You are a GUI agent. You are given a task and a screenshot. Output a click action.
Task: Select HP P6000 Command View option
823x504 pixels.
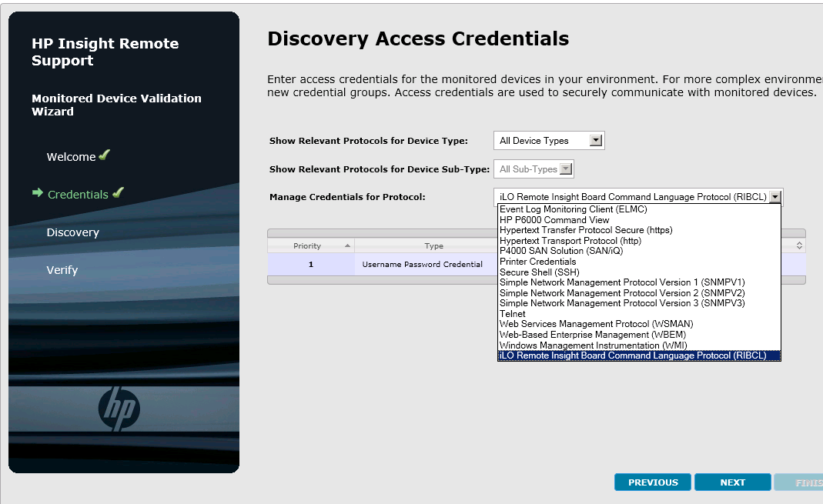coord(554,220)
